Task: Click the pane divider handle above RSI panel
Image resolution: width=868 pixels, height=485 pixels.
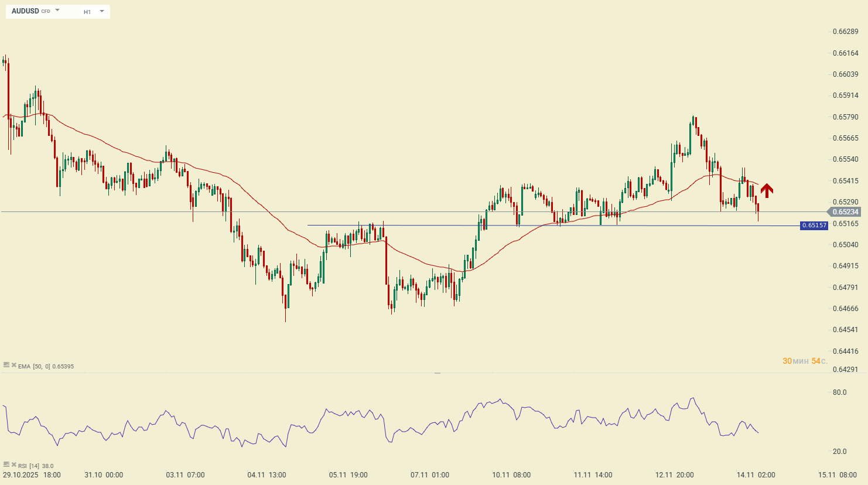Action: click(437, 373)
